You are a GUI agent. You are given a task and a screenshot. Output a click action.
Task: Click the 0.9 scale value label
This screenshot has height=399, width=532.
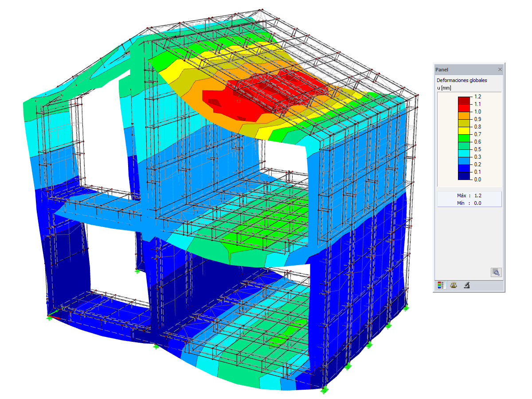tap(478, 119)
